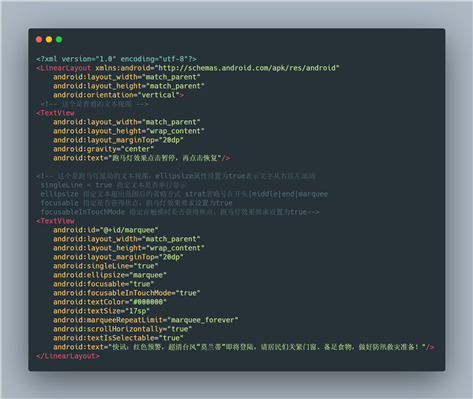Click the layout_height="match_parent" line
The image size is (473, 399).
[129, 86]
